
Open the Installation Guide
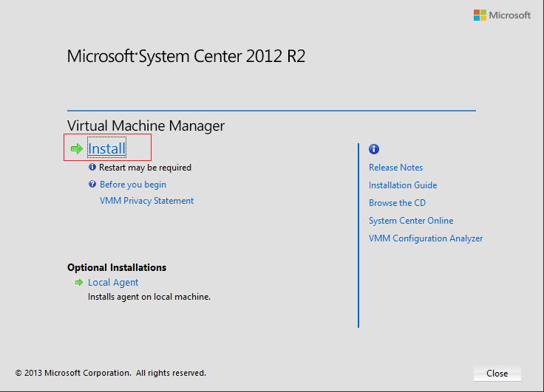403,185
